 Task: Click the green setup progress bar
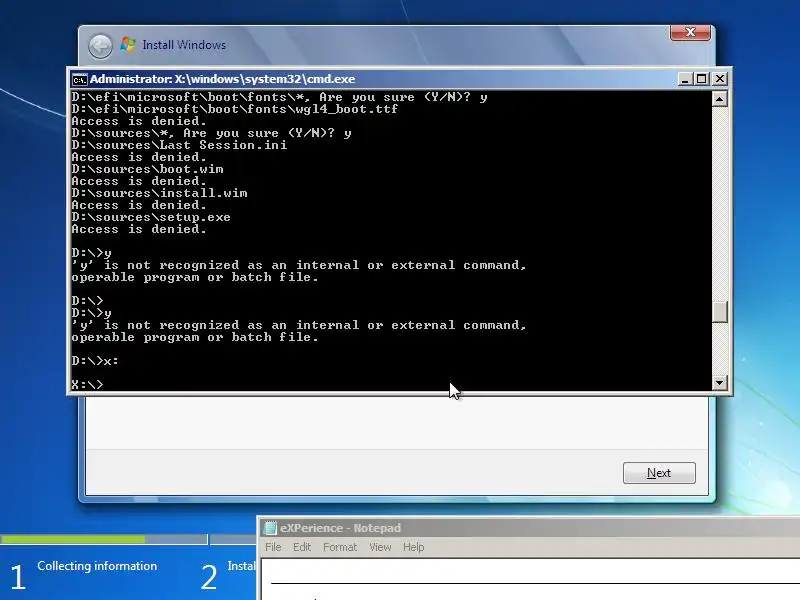(x=72, y=539)
